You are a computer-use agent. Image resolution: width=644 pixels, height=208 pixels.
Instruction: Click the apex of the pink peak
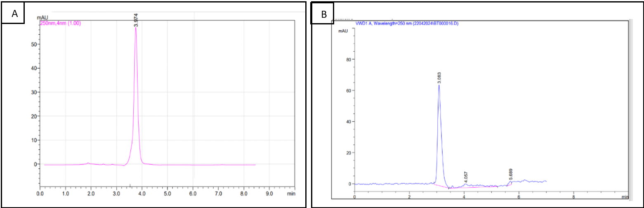[136, 29]
